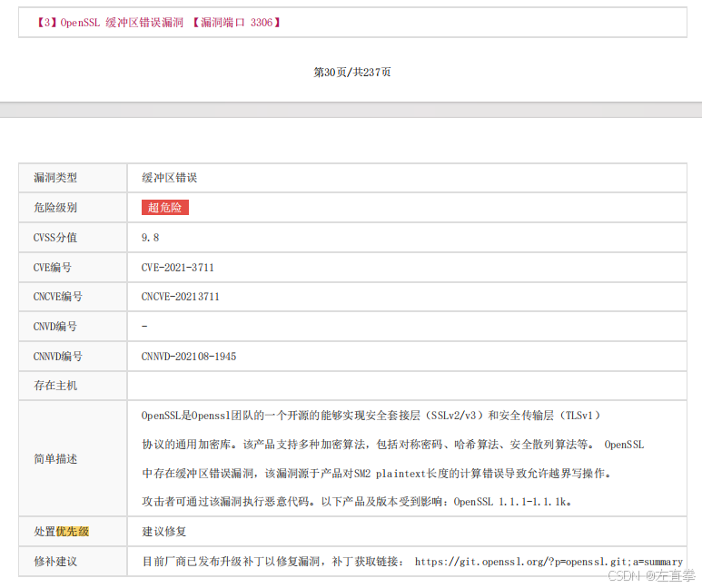This screenshot has width=702, height=588.
Task: Select the '修补建议' row label
Action: pyautogui.click(x=55, y=562)
